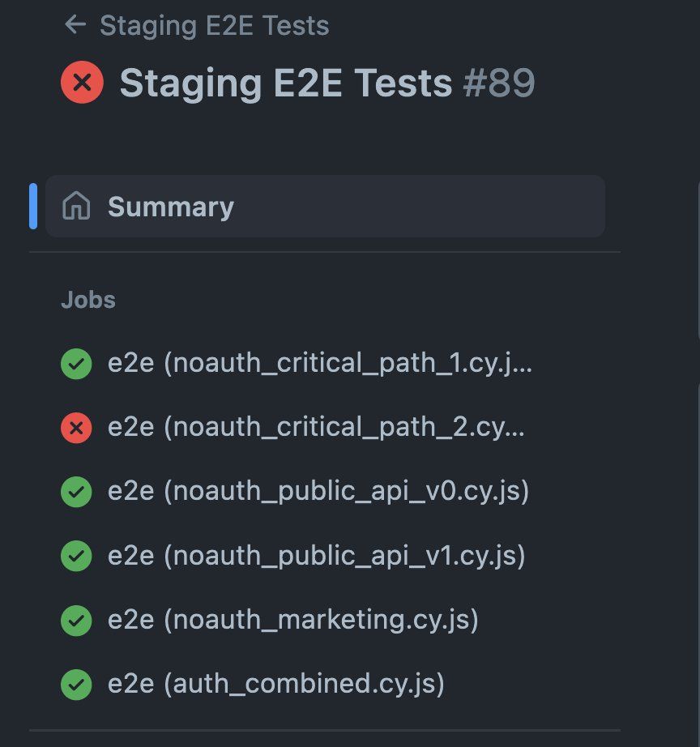
Task: Click green check icon for noauth_public_api_v0 job
Action: (x=76, y=492)
